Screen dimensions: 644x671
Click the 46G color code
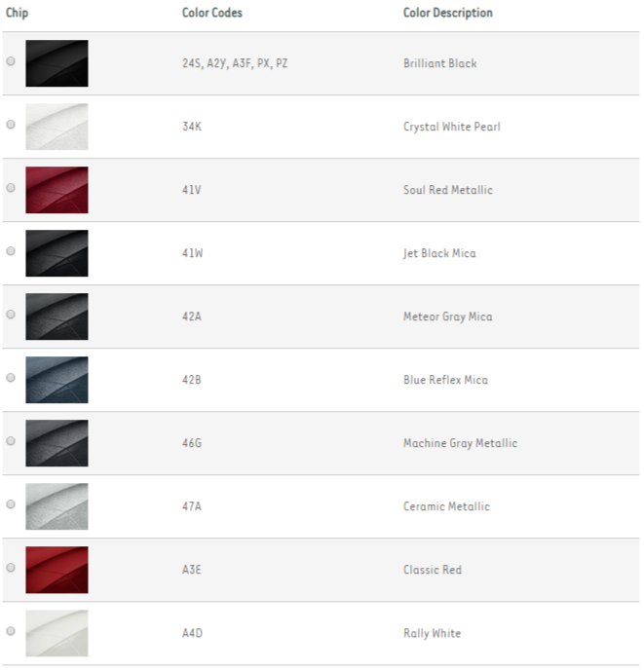(x=192, y=443)
